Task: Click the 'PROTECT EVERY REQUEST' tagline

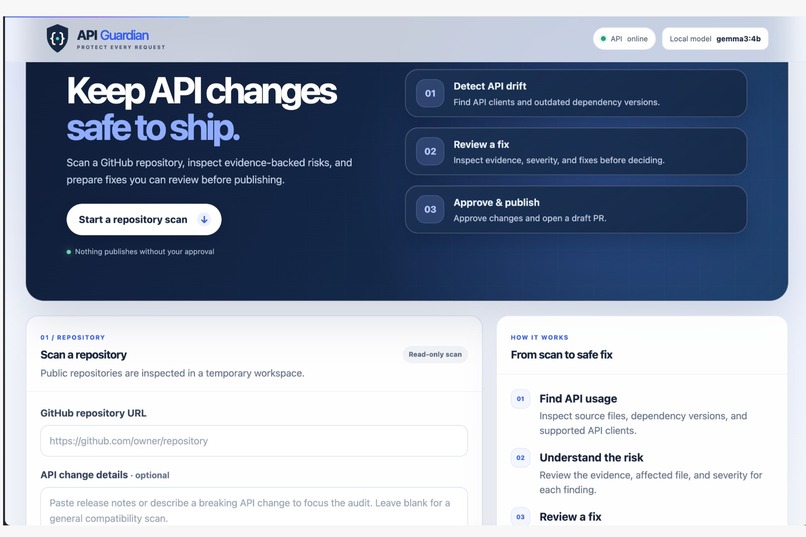Action: coord(121,47)
